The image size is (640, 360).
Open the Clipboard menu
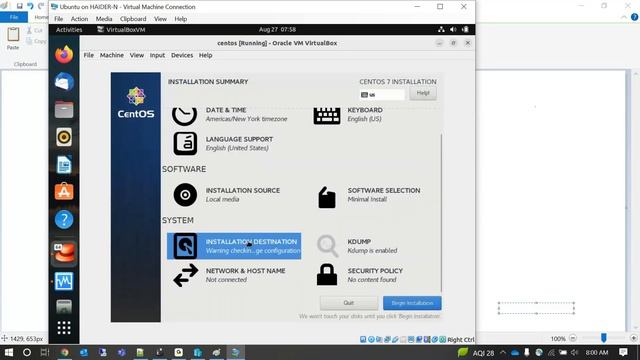pyautogui.click(x=133, y=19)
